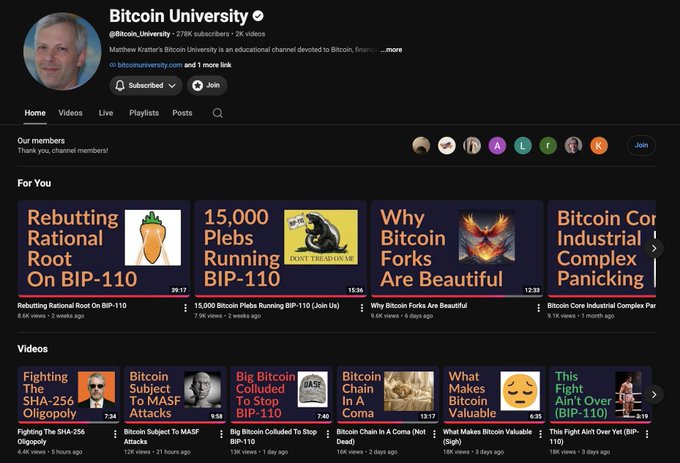Switch to the Live tab
The image size is (680, 463).
106,113
